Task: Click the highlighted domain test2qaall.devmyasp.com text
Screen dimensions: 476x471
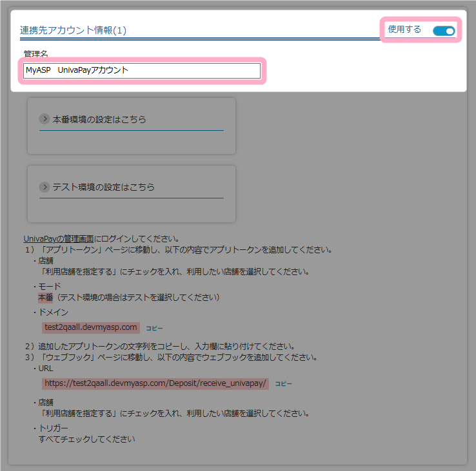Action: pyautogui.click(x=90, y=327)
